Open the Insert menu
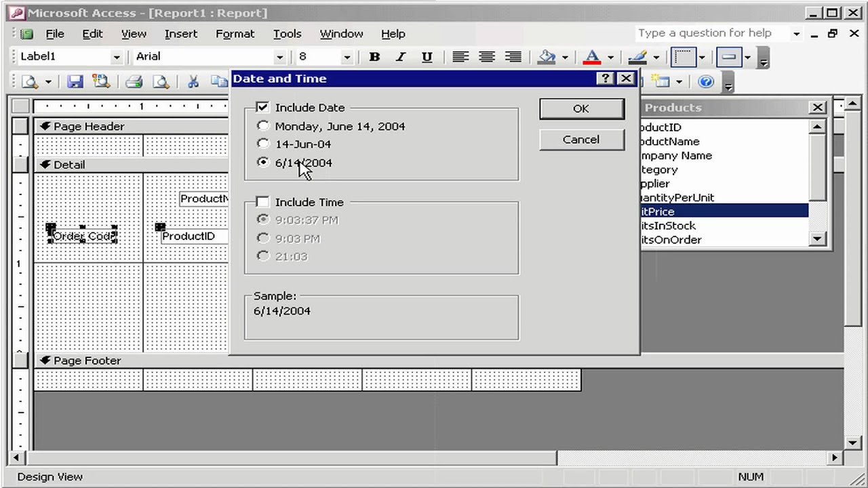This screenshot has height=488, width=868. point(181,34)
